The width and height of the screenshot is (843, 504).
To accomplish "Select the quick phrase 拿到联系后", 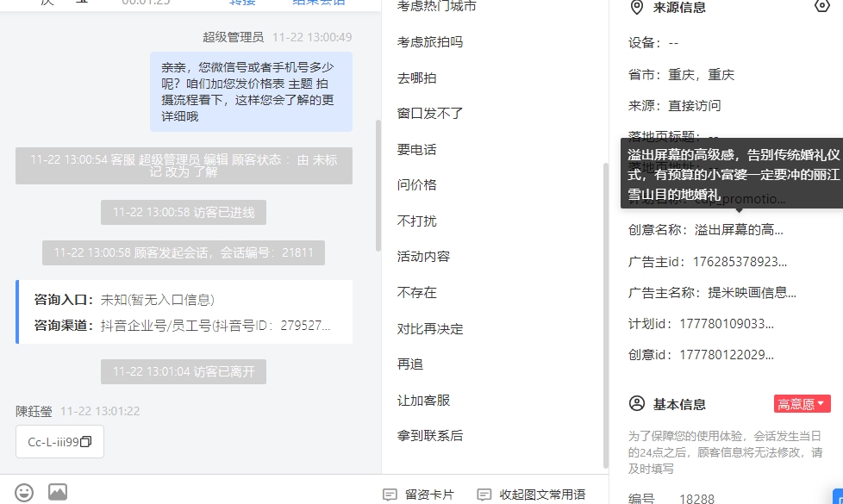I will point(430,436).
